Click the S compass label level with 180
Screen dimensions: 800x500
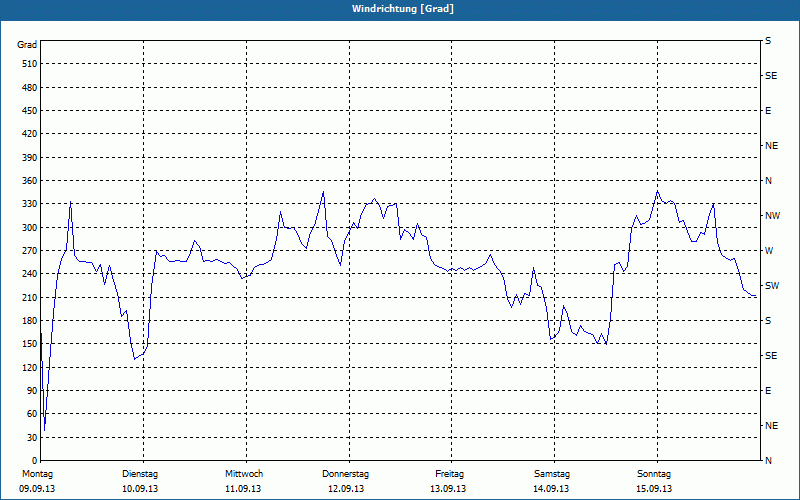(768, 320)
